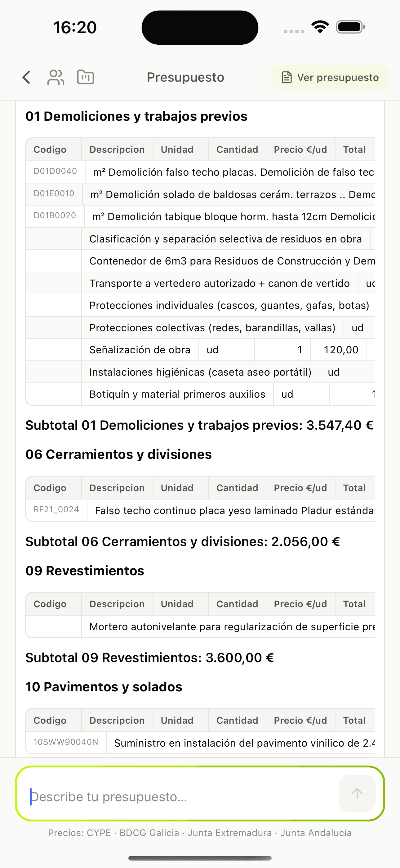Click Descripcion header in Cerramientos table
Viewport: 400px width, 868px height.
point(117,488)
